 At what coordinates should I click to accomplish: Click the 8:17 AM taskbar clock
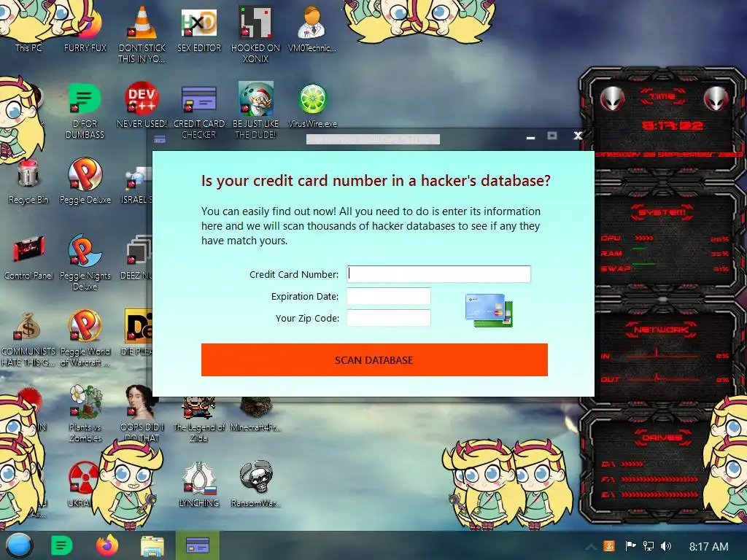(708, 546)
